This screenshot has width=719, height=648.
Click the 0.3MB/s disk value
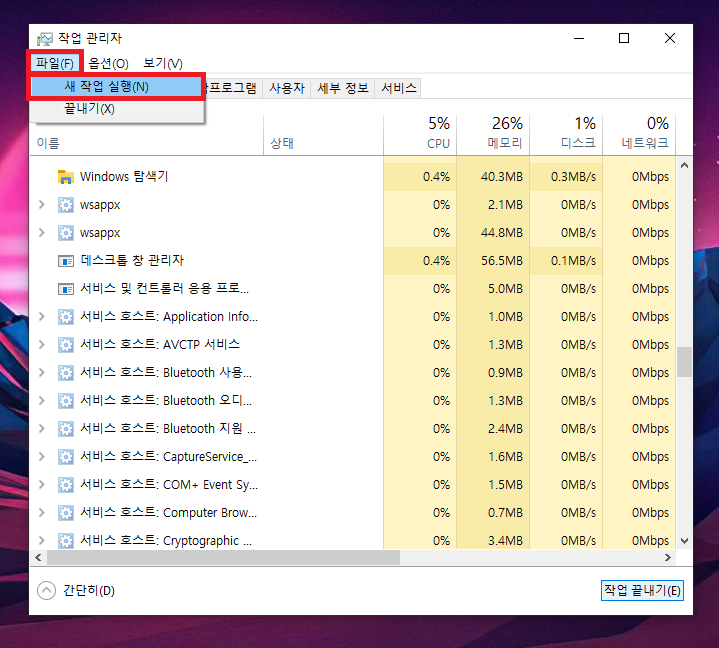coord(573,177)
